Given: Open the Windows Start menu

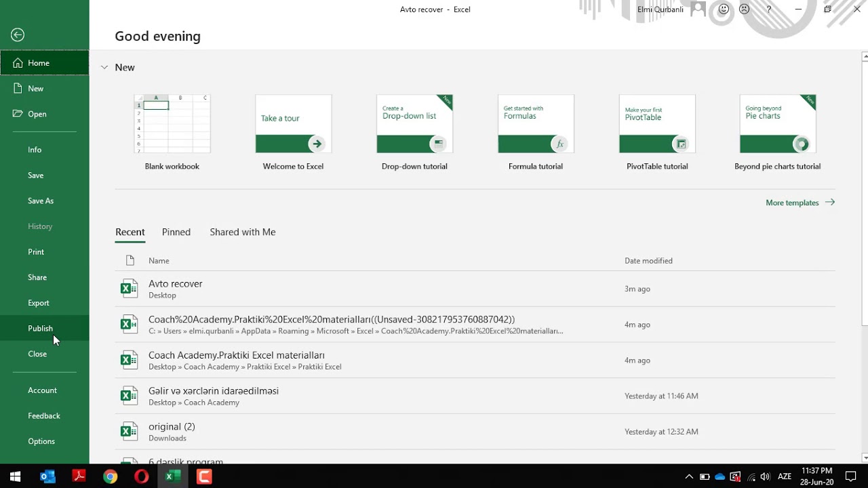Looking at the screenshot, I should [x=16, y=476].
